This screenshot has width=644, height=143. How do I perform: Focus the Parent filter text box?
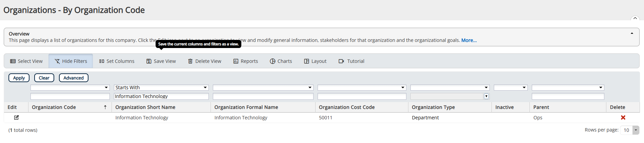[568, 96]
